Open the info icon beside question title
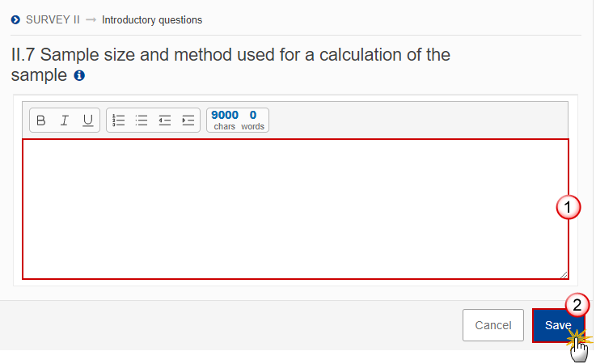 (x=79, y=76)
